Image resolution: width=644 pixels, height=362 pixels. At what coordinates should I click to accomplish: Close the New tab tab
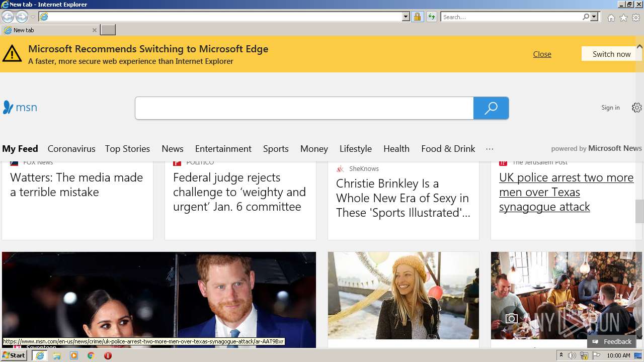click(94, 30)
